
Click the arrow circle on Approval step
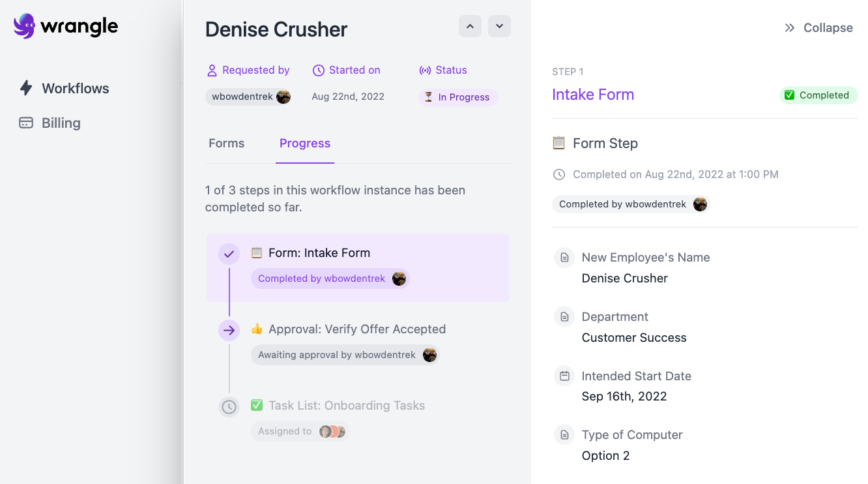(x=229, y=331)
